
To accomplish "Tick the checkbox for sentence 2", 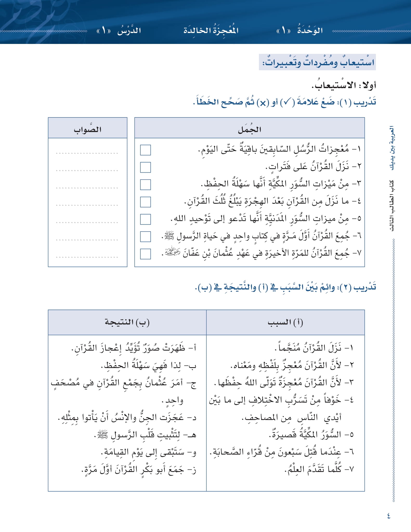I will [x=145, y=167].
